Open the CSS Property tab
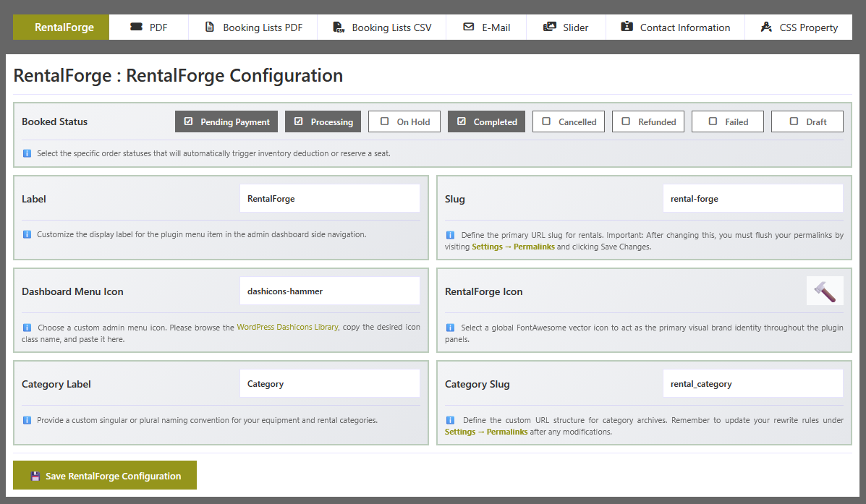The image size is (866, 504). (799, 27)
